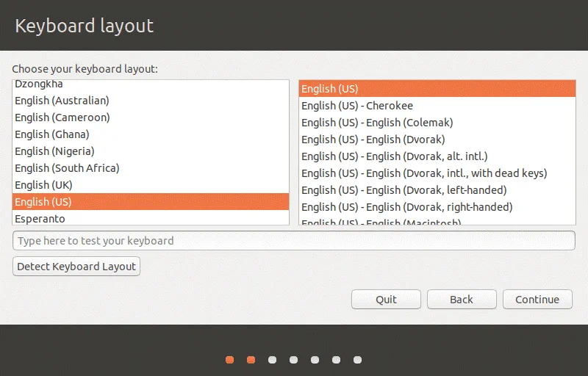
Task: Choose Dvorak, intl., with dead keys variant
Action: (424, 173)
